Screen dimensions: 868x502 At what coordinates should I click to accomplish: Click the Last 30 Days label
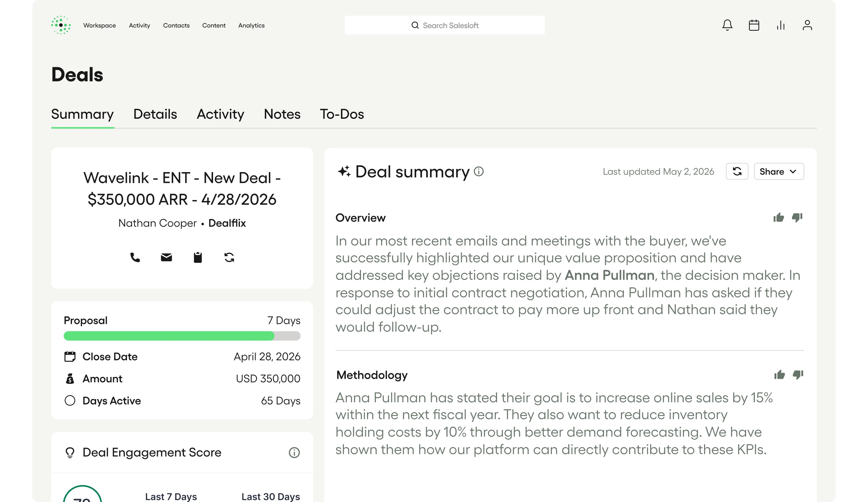point(270,497)
